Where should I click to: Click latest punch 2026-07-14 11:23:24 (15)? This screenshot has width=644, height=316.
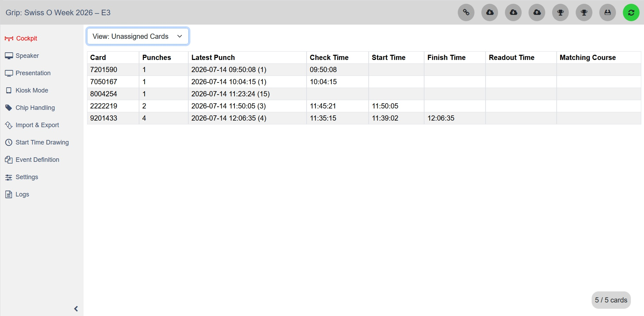pyautogui.click(x=231, y=94)
